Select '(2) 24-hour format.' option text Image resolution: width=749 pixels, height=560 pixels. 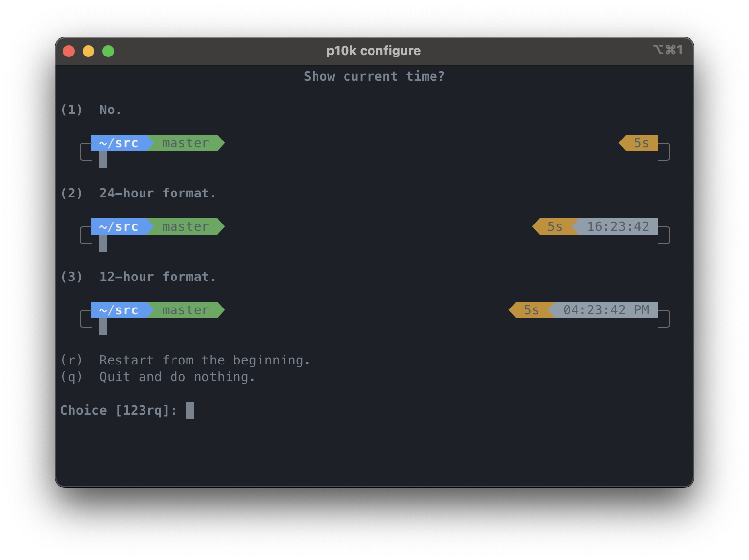pyautogui.click(x=138, y=193)
